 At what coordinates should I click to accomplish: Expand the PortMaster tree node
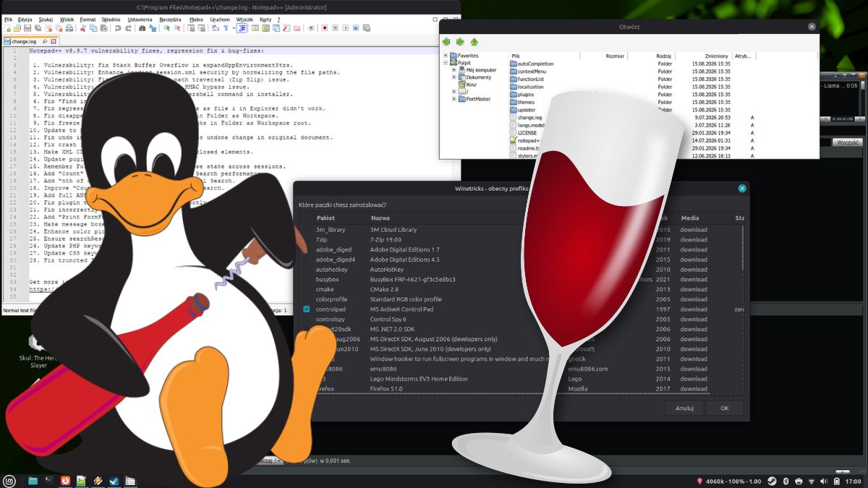click(454, 99)
